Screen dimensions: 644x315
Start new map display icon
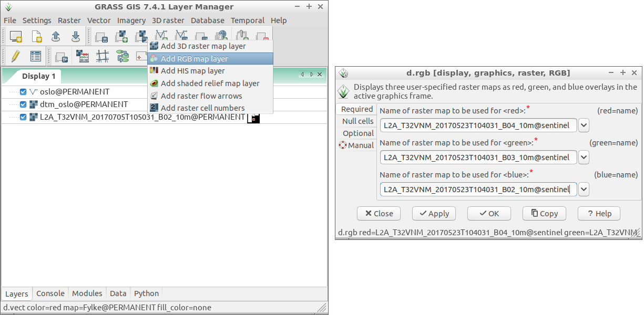click(x=16, y=37)
